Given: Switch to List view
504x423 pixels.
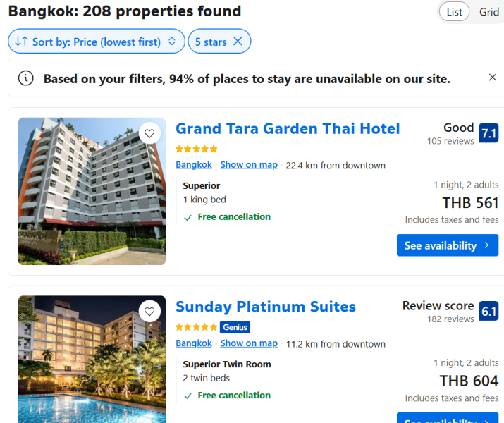Looking at the screenshot, I should point(454,12).
